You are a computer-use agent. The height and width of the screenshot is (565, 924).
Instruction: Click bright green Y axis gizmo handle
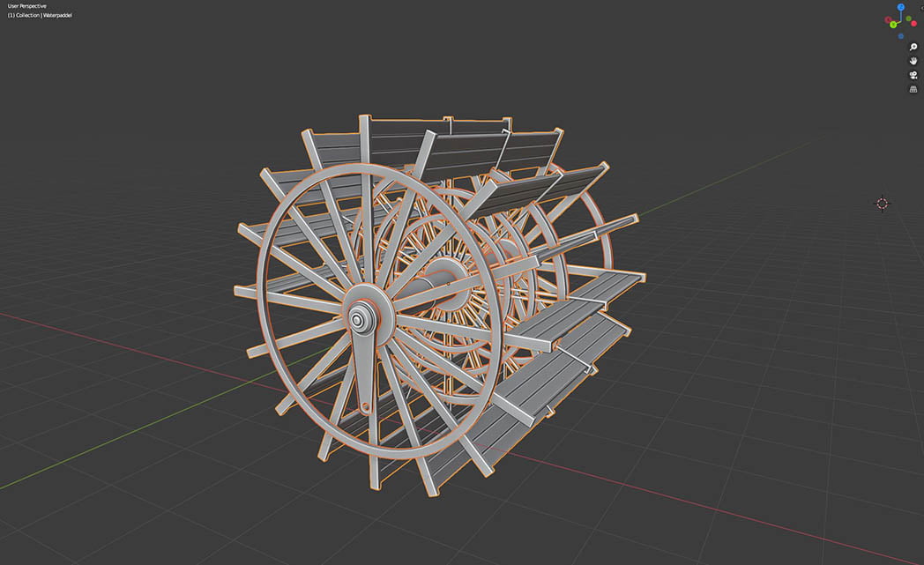[x=892, y=25]
